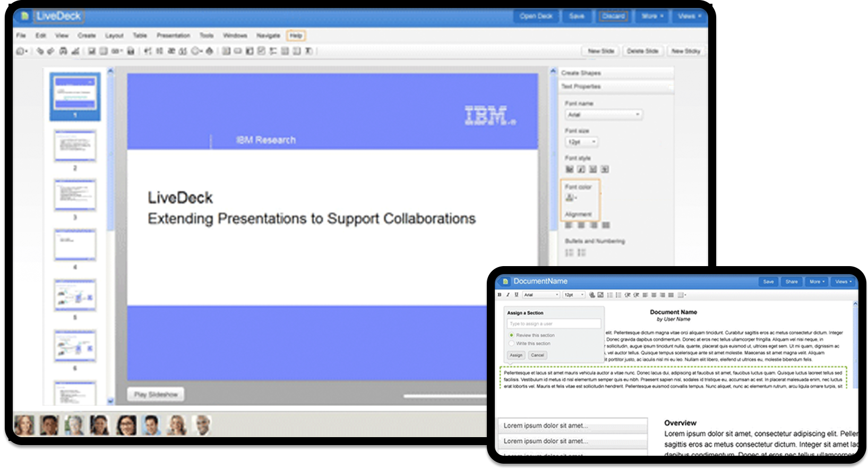Image resolution: width=868 pixels, height=469 pixels.
Task: Toggle bold in Text Properties font style
Action: point(570,169)
